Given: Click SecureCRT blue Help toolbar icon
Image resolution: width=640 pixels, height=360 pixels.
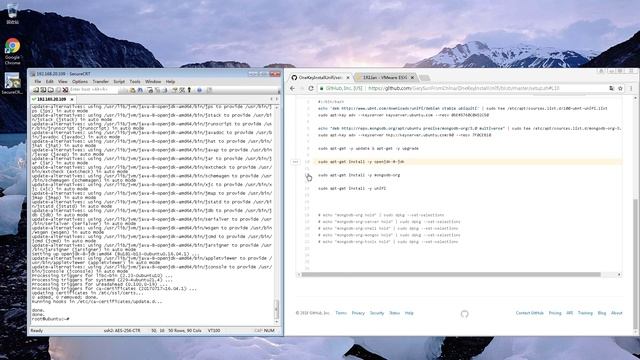Looking at the screenshot, I should (199, 90).
